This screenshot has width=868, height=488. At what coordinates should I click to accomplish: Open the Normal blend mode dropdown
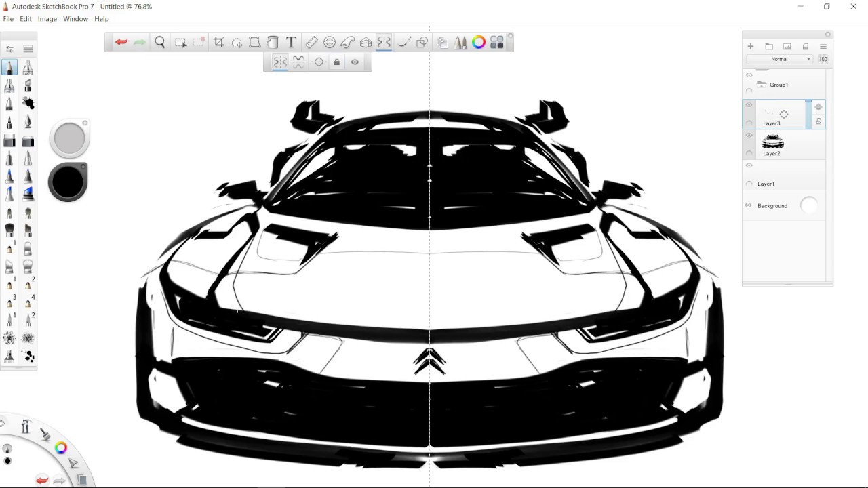point(780,59)
